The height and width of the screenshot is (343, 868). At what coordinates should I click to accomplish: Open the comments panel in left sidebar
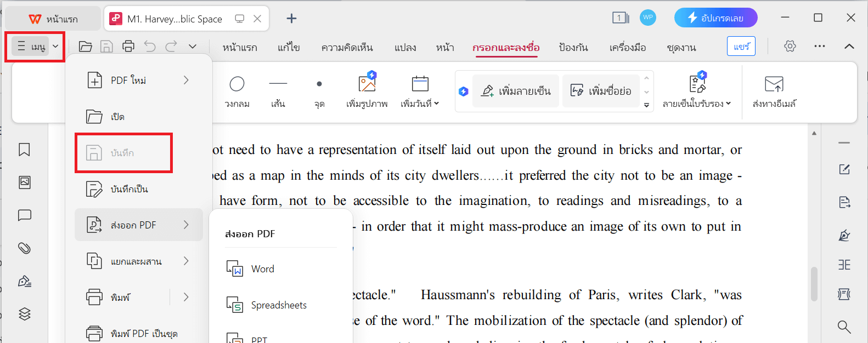click(x=25, y=215)
